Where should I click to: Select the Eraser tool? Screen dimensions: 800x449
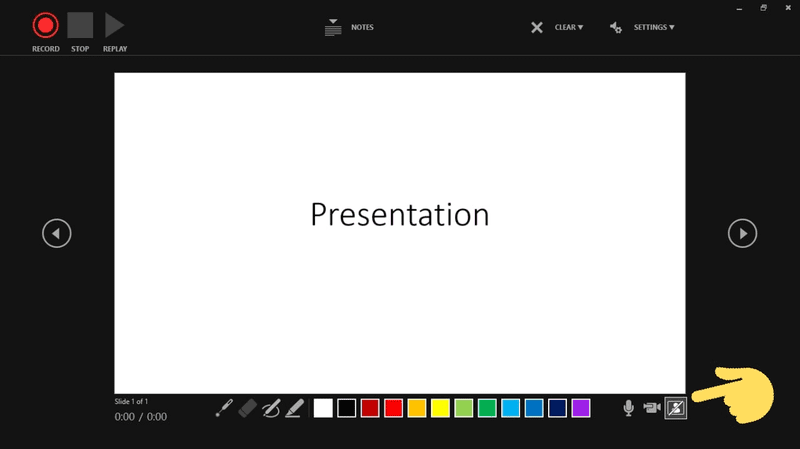click(x=247, y=408)
